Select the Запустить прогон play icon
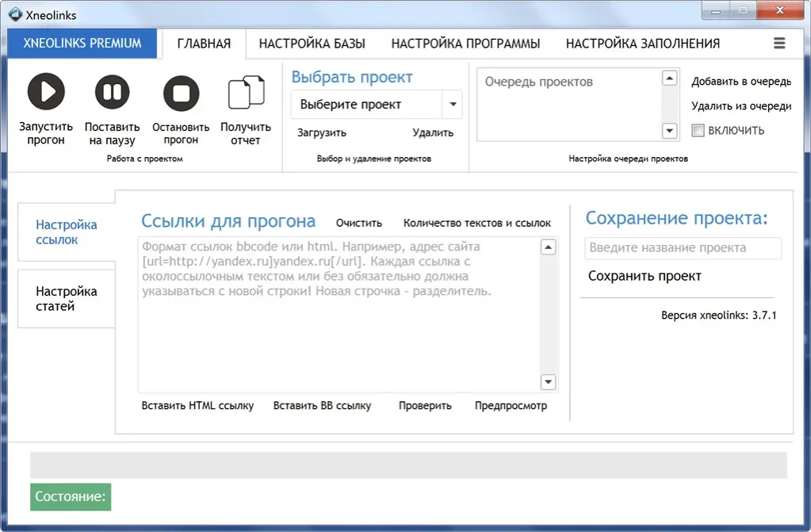 [45, 90]
